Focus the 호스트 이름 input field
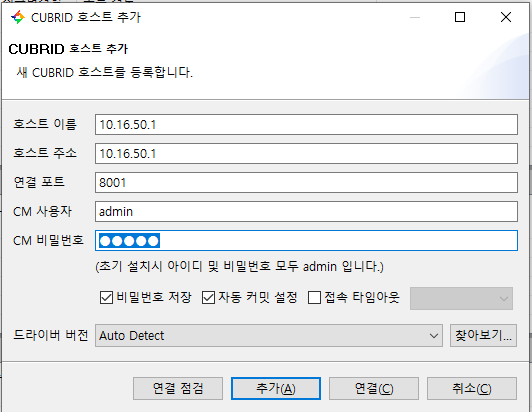The height and width of the screenshot is (412, 532). click(306, 125)
